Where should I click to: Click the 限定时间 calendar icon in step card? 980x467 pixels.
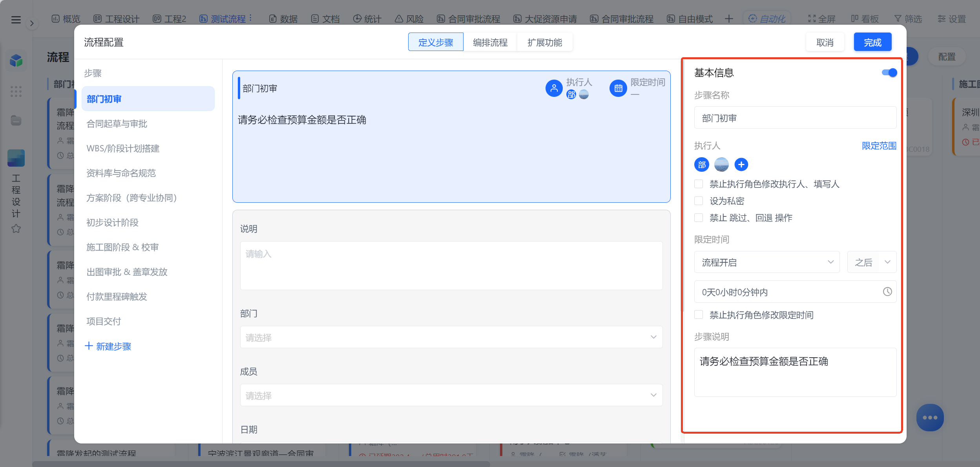coord(618,88)
